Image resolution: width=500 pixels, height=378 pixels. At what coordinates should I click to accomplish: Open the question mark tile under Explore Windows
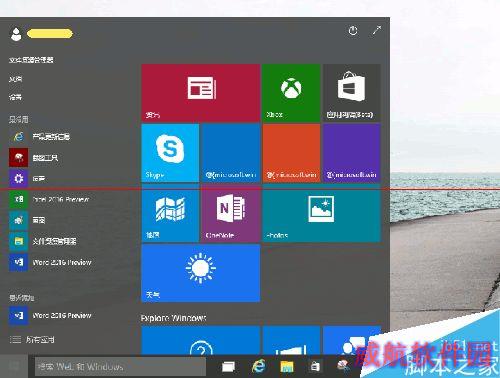[x=201, y=340]
